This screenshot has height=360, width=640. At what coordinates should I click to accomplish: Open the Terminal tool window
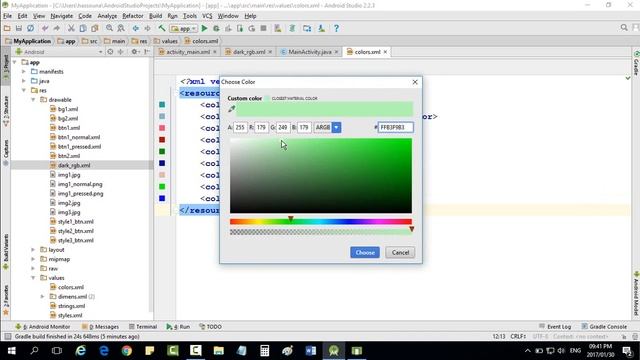[143, 327]
